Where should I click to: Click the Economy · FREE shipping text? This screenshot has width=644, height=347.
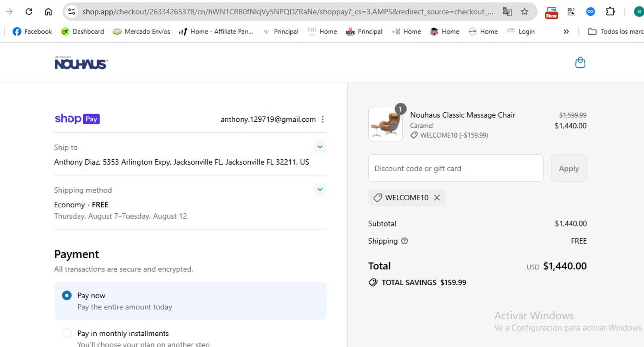(x=81, y=205)
